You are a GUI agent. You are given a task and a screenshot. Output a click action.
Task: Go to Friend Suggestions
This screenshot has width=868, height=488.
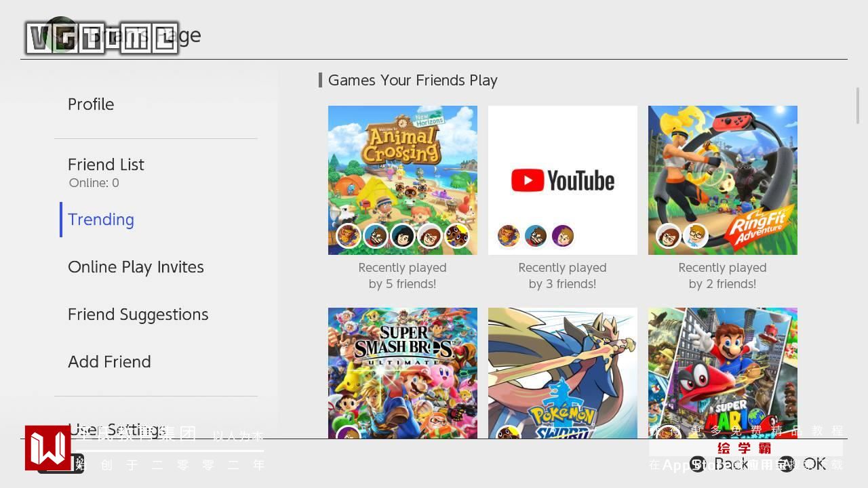click(138, 314)
